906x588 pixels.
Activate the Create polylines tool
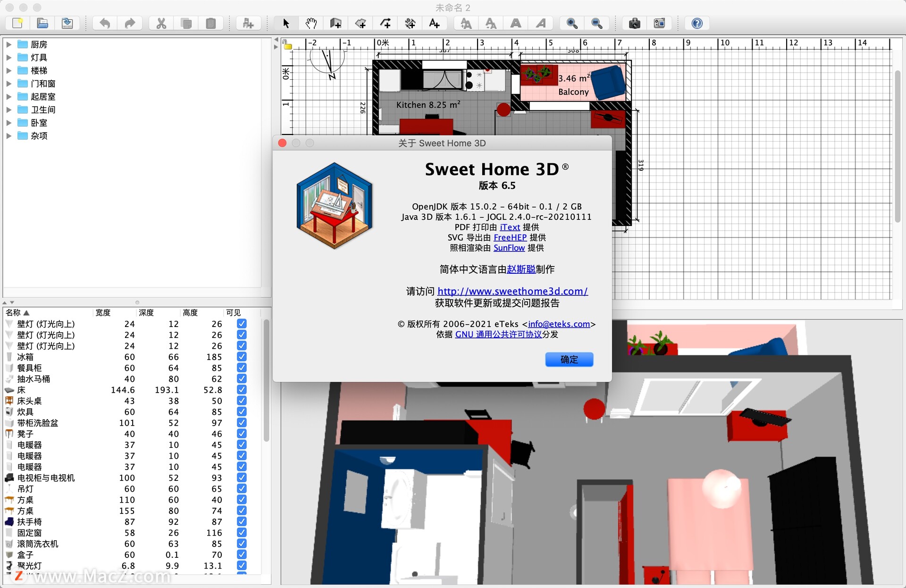[x=386, y=23]
